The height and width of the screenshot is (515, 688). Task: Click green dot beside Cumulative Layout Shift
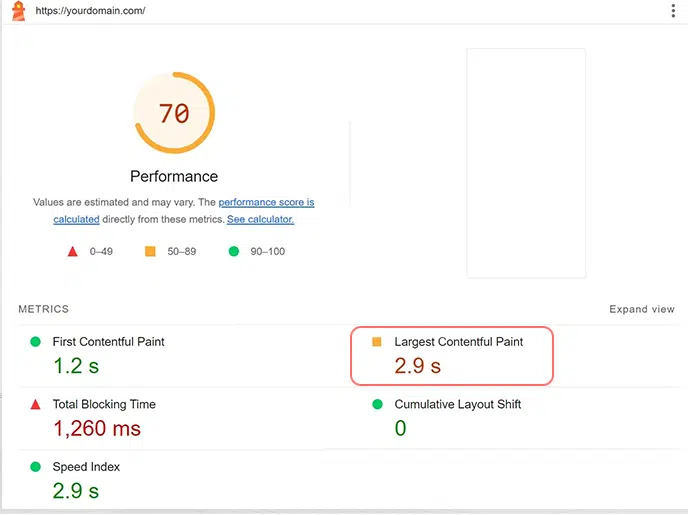[377, 404]
